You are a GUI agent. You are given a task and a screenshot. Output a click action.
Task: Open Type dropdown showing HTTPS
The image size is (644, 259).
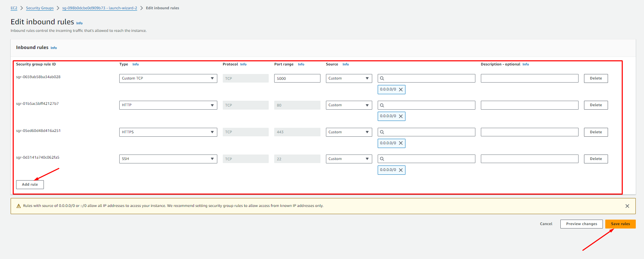[x=168, y=132]
